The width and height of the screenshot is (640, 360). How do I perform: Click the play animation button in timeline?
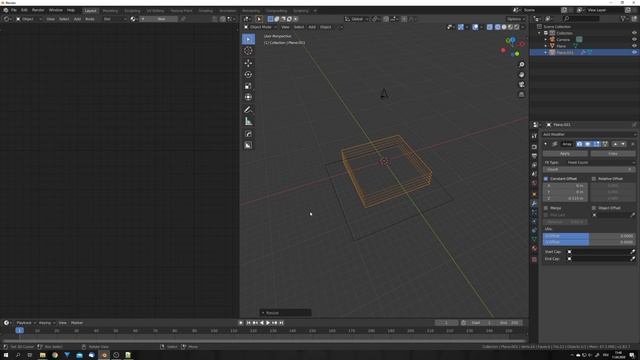[268, 323]
